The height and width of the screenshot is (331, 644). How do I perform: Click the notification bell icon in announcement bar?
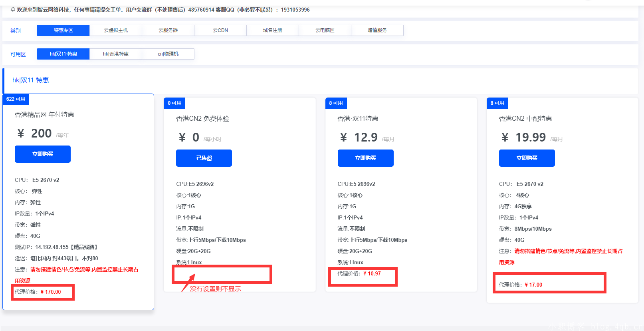(x=13, y=10)
